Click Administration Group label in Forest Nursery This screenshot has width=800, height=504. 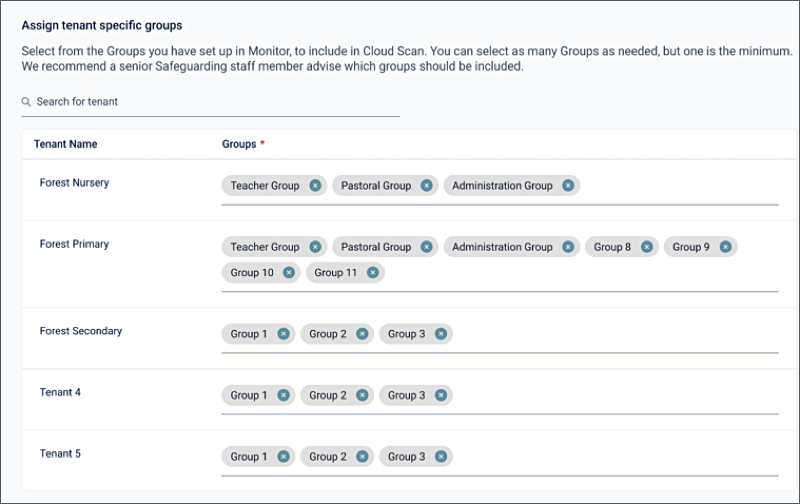pyautogui.click(x=502, y=186)
